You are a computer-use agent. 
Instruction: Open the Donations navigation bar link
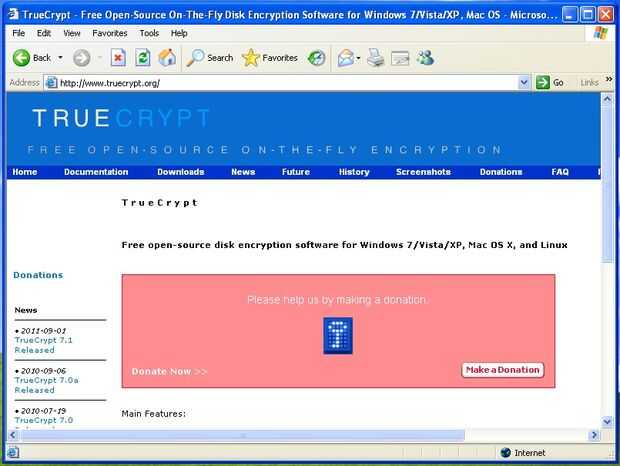tap(501, 172)
